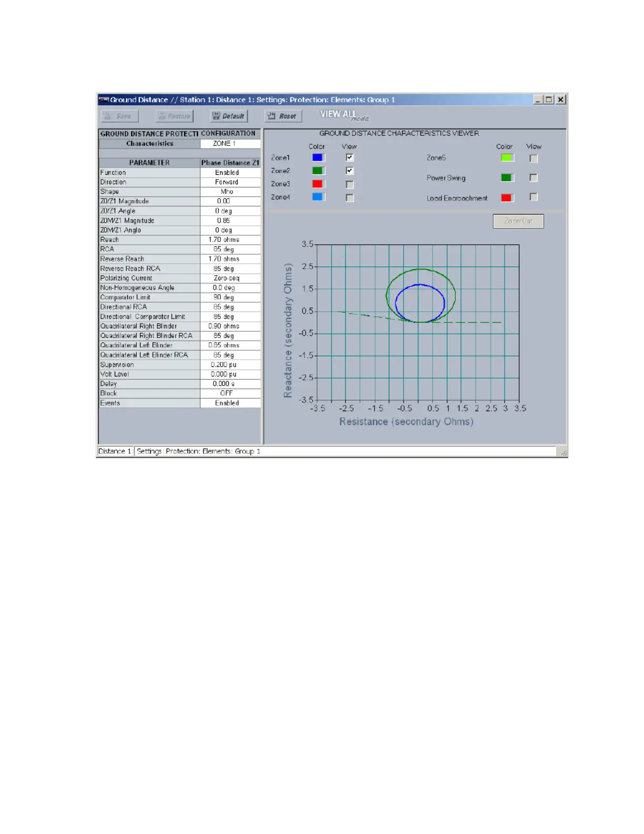
Task: Edit the Quadrilateral Right Blinder RCA value
Action: 230,335
